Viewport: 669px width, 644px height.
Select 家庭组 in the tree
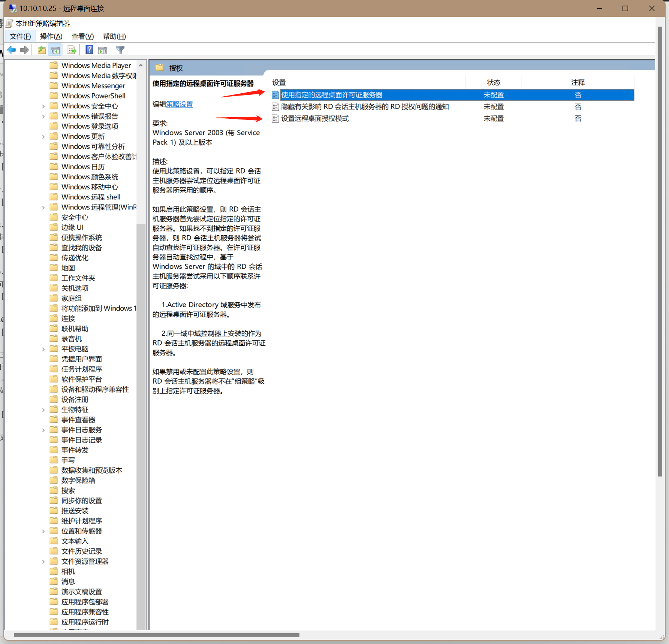coord(72,298)
